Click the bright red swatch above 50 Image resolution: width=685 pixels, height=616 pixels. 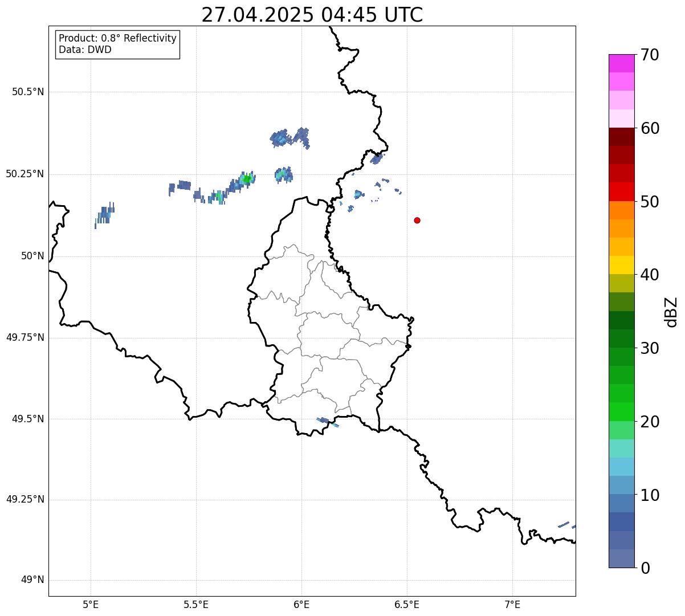point(621,192)
